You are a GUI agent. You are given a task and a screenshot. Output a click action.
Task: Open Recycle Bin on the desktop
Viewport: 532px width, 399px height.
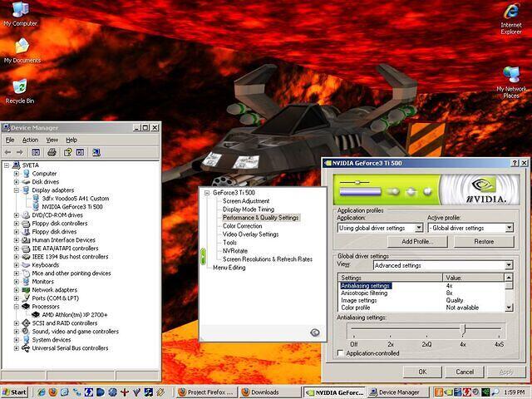(19, 87)
